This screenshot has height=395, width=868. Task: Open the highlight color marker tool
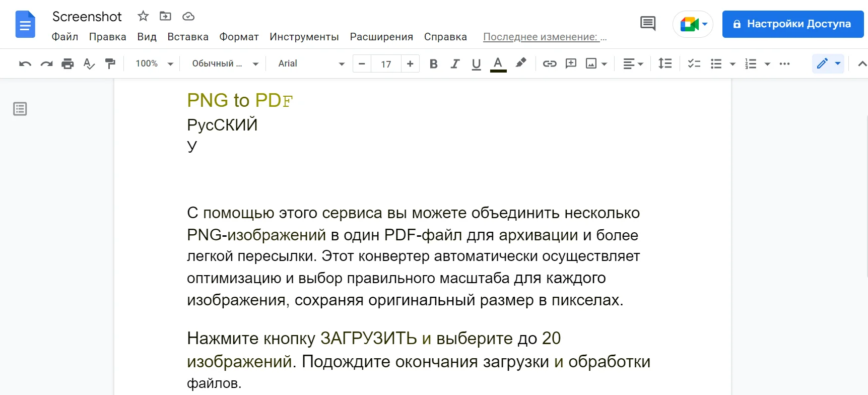point(520,63)
